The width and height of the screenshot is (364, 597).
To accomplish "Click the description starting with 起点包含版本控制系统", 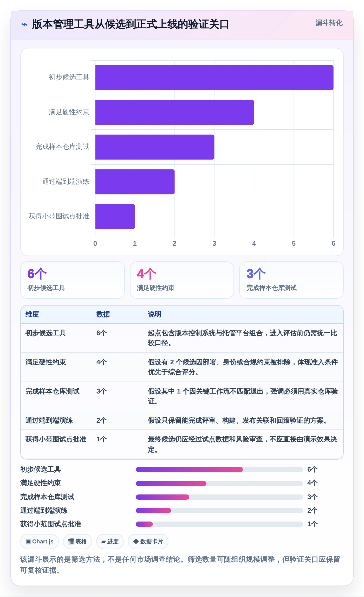I will [243, 338].
